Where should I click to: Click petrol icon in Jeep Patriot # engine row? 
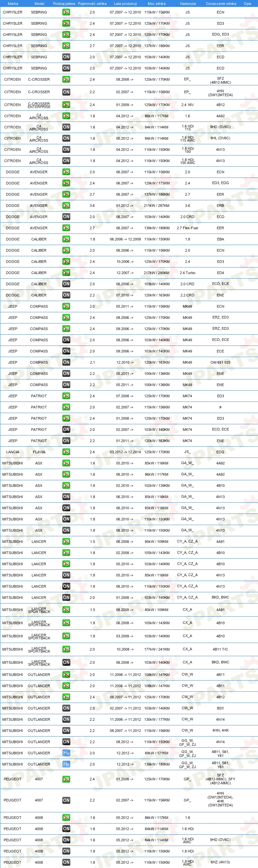66,407
